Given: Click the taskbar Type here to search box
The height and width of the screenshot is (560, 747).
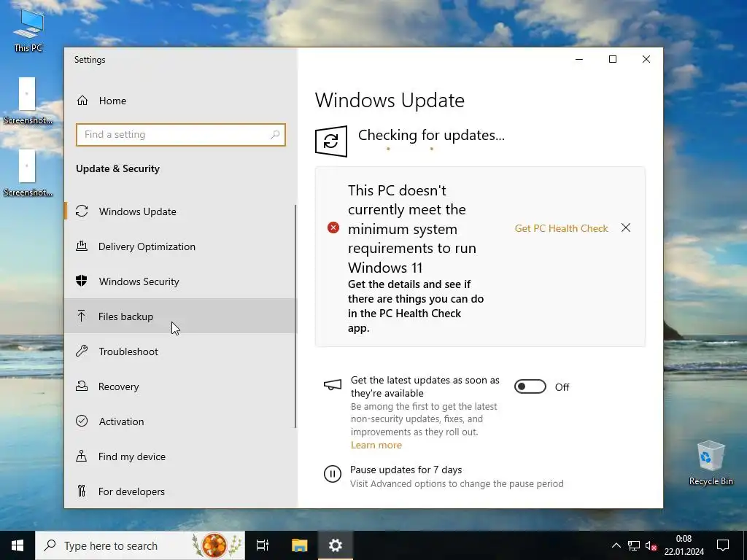Looking at the screenshot, I should pos(141,545).
